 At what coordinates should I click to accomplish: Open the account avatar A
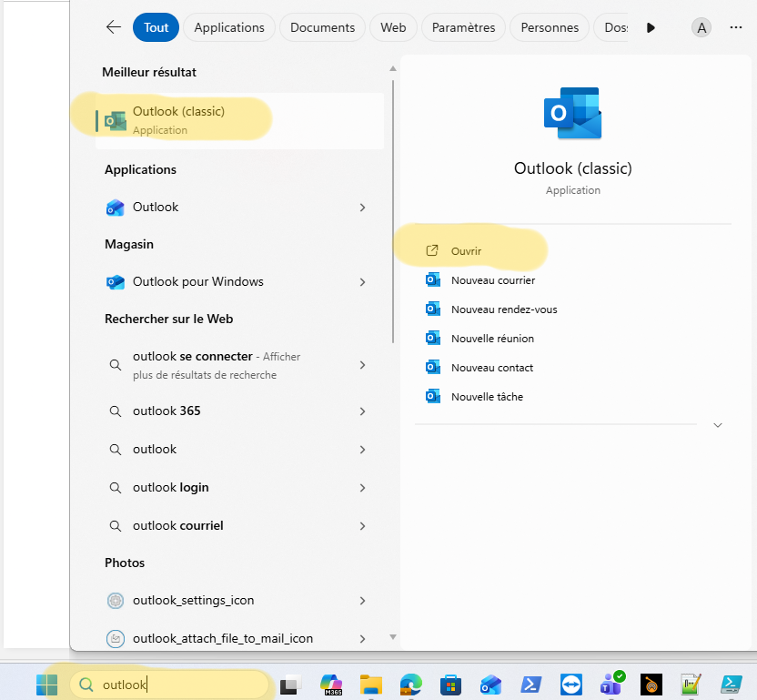point(701,27)
